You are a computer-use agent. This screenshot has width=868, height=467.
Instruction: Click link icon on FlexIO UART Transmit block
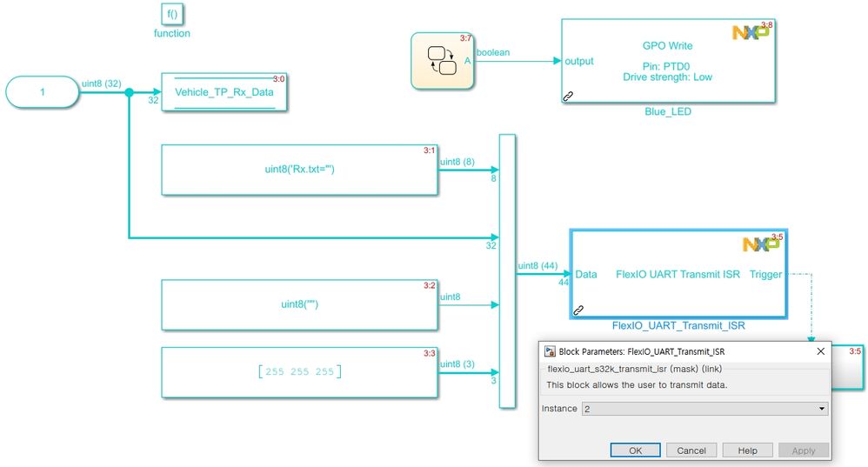pyautogui.click(x=578, y=310)
